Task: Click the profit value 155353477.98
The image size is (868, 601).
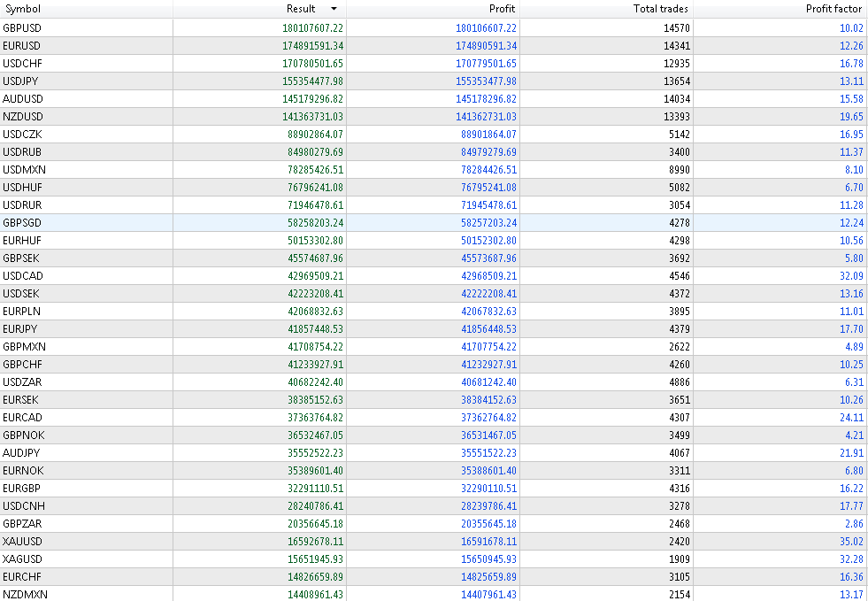Action: tap(486, 81)
